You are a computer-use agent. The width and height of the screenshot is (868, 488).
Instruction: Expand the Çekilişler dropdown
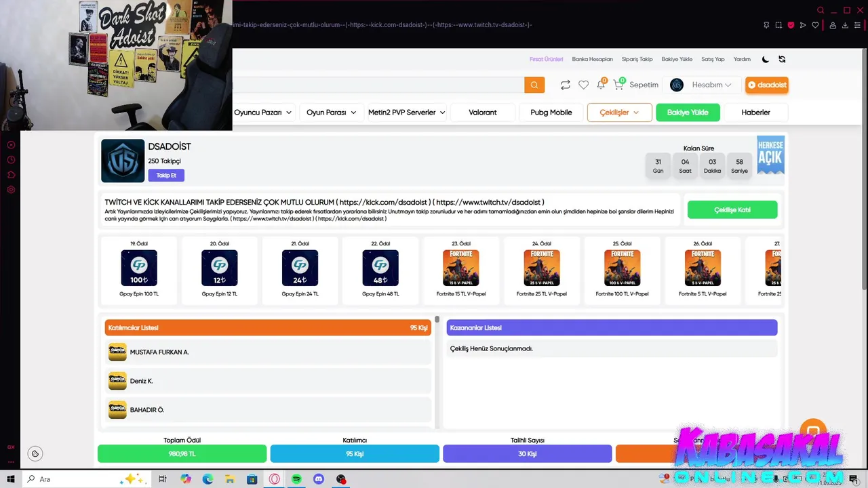[620, 113]
